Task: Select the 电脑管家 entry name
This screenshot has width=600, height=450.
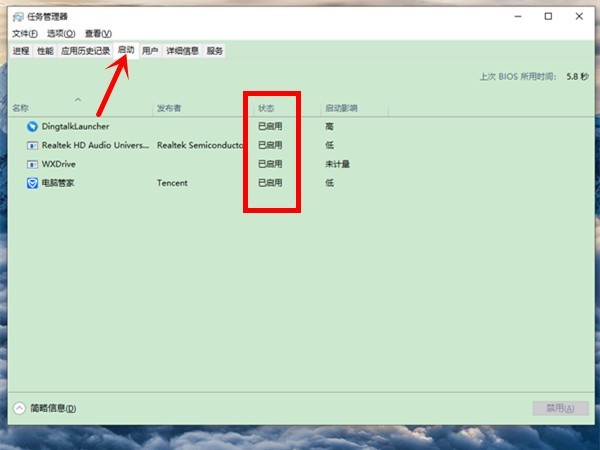Action: tap(58, 183)
